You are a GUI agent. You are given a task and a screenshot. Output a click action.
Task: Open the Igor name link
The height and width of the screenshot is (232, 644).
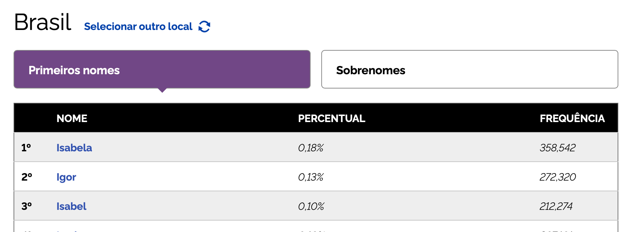coord(66,177)
